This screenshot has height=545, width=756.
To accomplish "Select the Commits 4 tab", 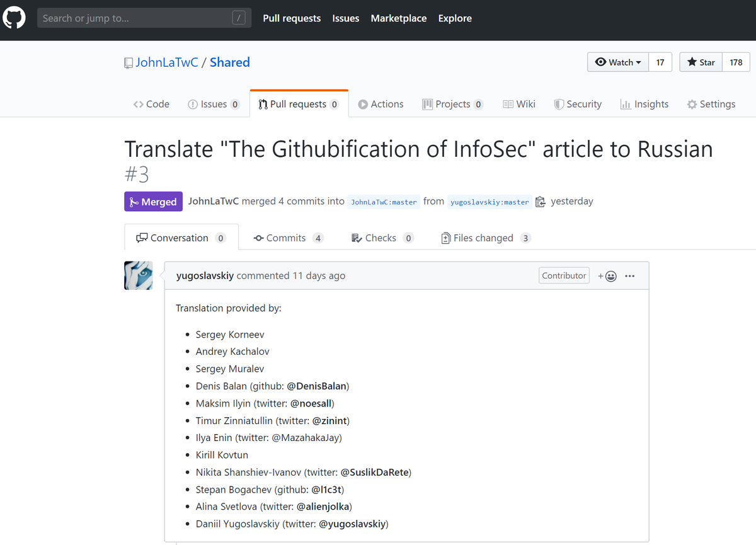I will pyautogui.click(x=289, y=238).
